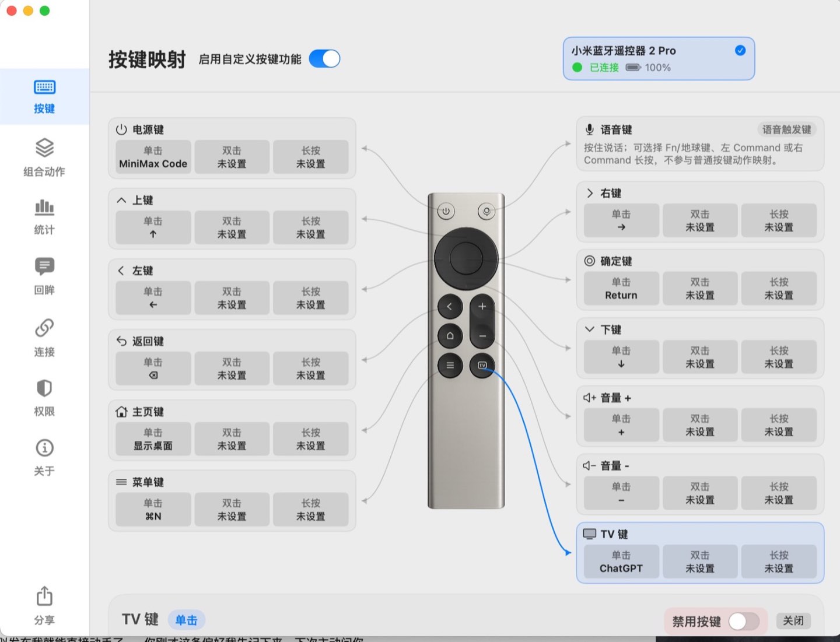The height and width of the screenshot is (642, 840).
Task: Open the 按键 keyboard section in sidebar
Action: pos(44,97)
